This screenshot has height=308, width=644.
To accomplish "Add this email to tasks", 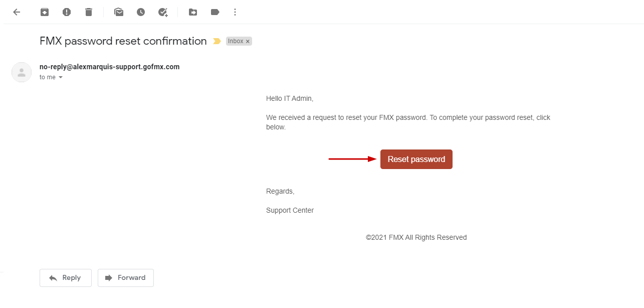I will point(163,12).
